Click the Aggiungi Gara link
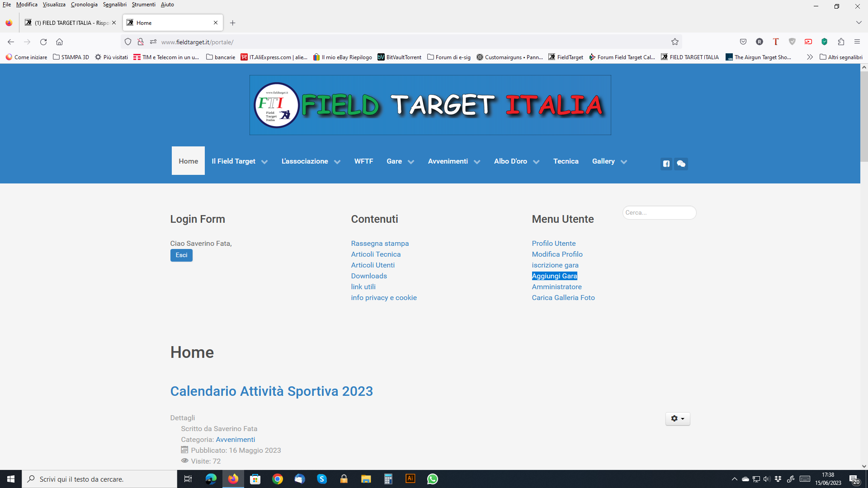The image size is (868, 488). click(554, 276)
